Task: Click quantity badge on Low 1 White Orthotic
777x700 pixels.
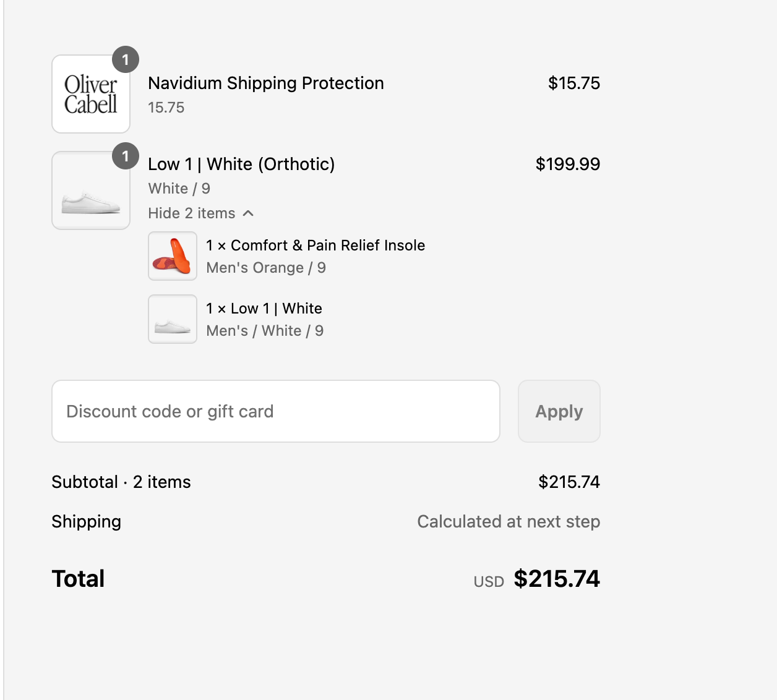Action: point(126,156)
